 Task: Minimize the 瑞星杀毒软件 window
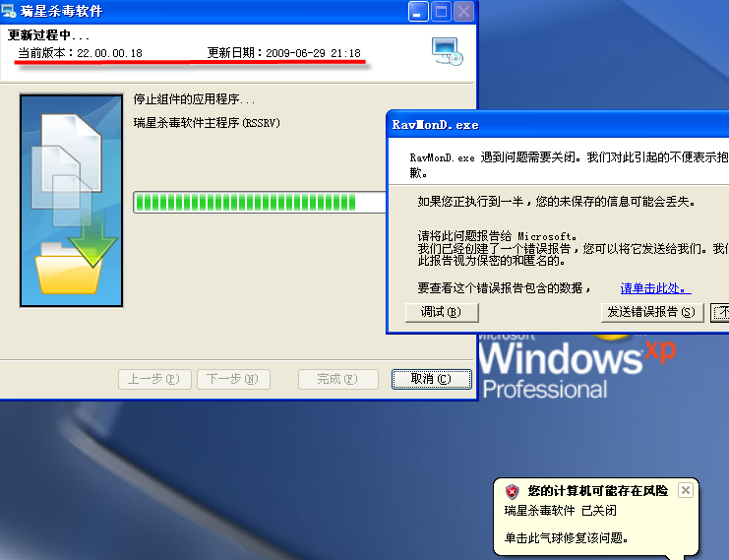418,11
